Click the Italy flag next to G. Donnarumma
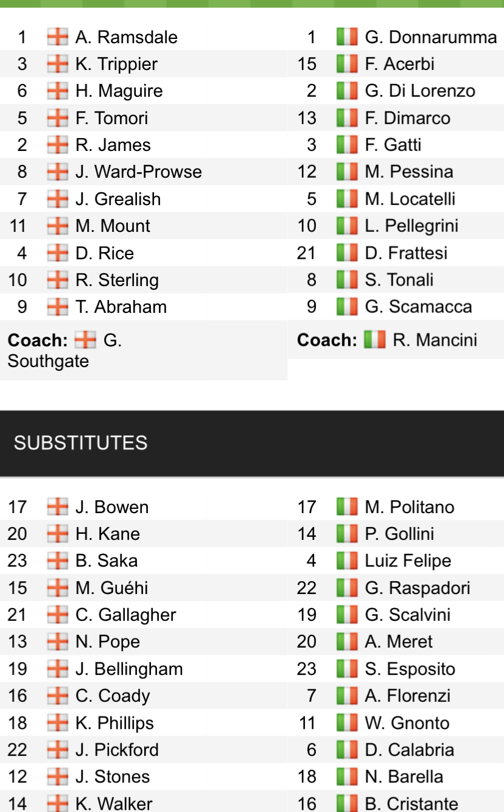 pos(347,37)
